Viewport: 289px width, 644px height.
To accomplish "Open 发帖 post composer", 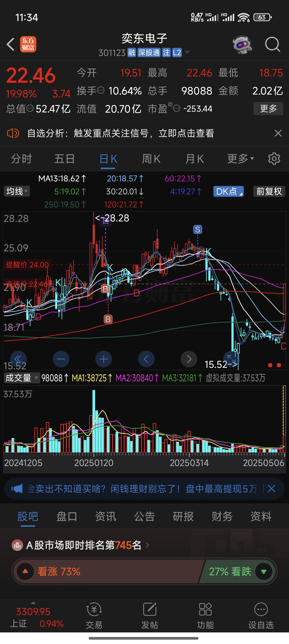I will (150, 616).
